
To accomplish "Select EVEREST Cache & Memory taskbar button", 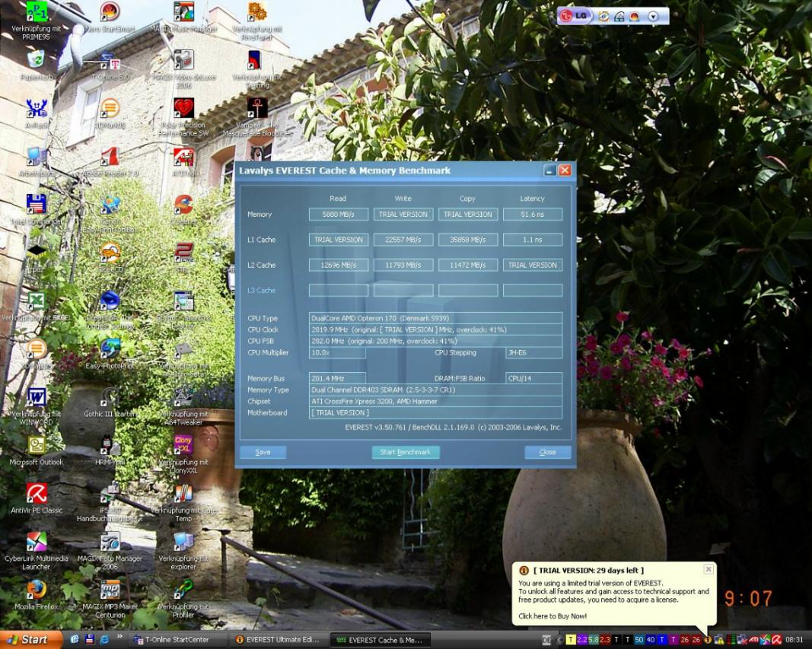I will [380, 640].
